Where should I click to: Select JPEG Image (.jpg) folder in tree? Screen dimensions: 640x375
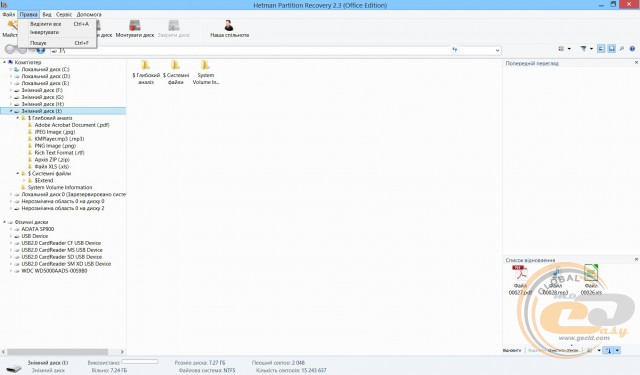[55, 132]
